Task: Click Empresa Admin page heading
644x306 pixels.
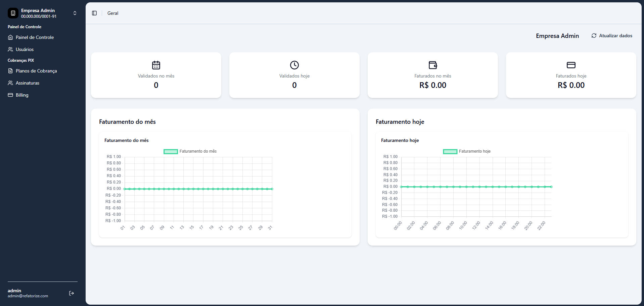Action: pos(557,36)
